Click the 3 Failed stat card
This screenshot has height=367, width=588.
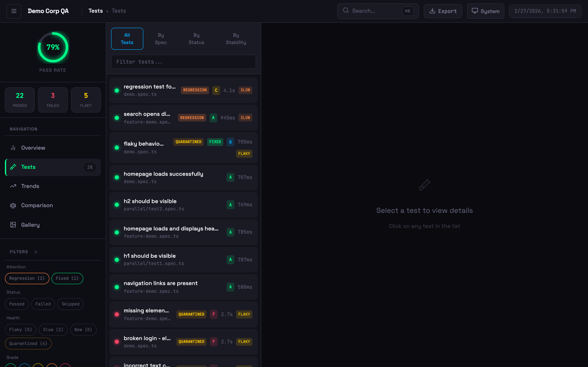point(53,100)
